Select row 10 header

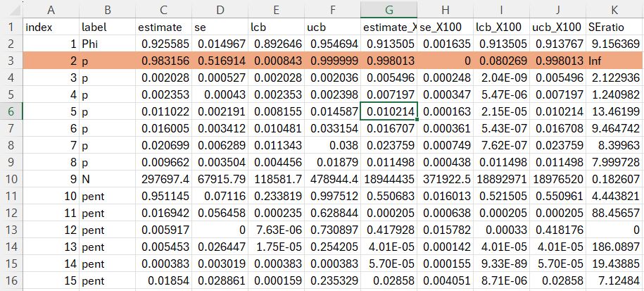(11, 179)
